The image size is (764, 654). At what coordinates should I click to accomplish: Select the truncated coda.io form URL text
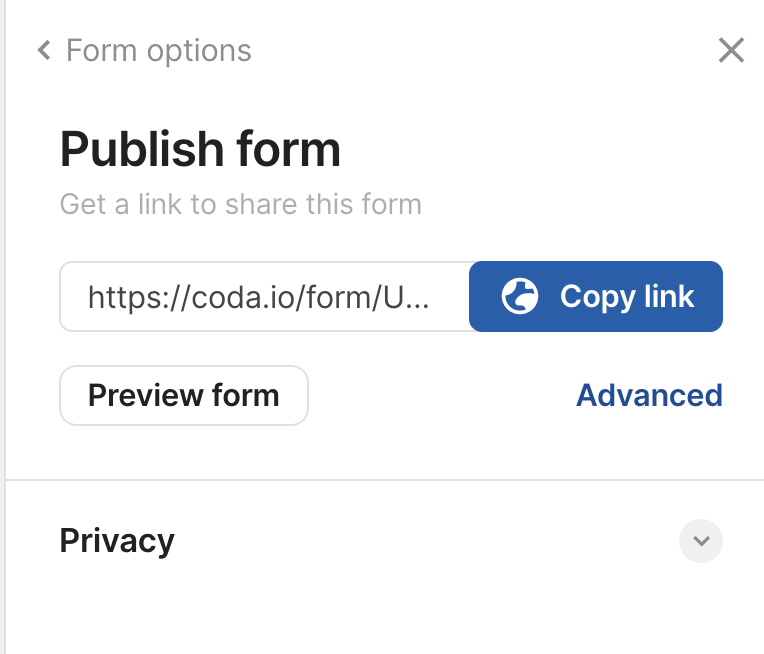coord(259,296)
